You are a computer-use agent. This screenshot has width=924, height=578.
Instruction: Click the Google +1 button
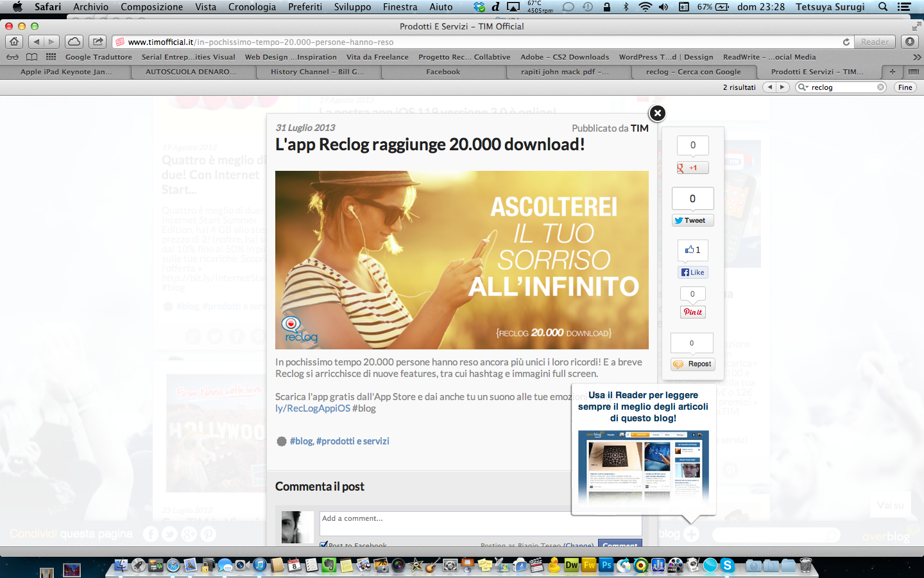click(692, 168)
